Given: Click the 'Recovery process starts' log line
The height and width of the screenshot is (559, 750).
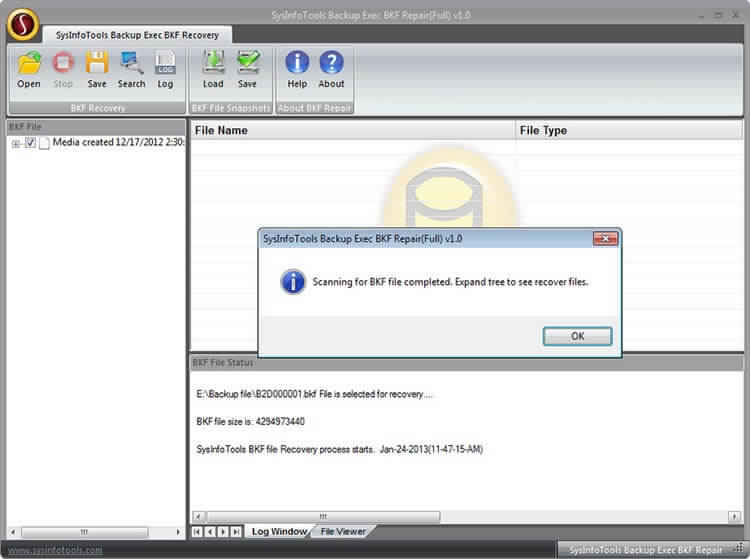Looking at the screenshot, I should tap(340, 449).
